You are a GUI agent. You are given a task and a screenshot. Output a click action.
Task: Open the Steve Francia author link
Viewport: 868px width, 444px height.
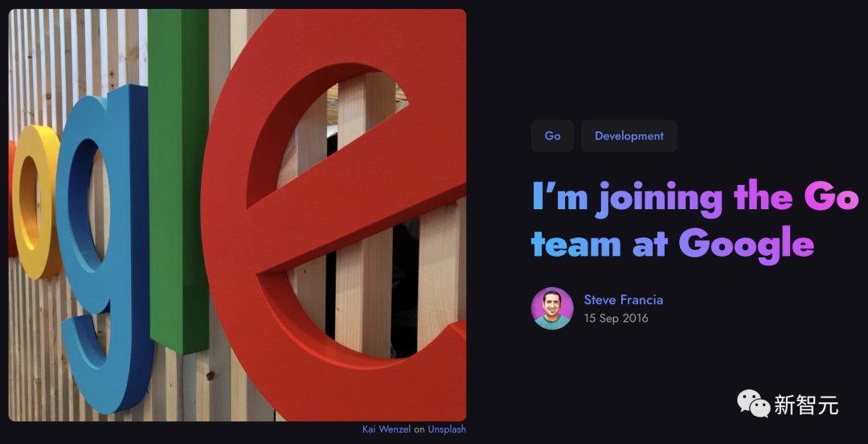[x=624, y=300]
